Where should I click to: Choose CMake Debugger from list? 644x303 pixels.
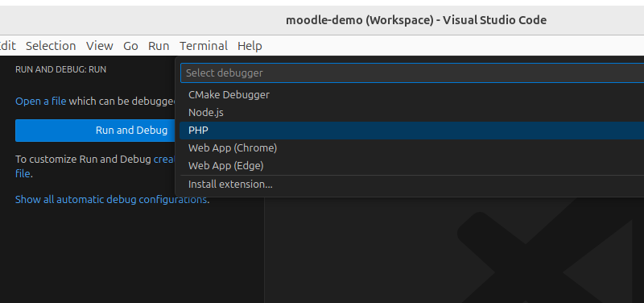pyautogui.click(x=411, y=94)
